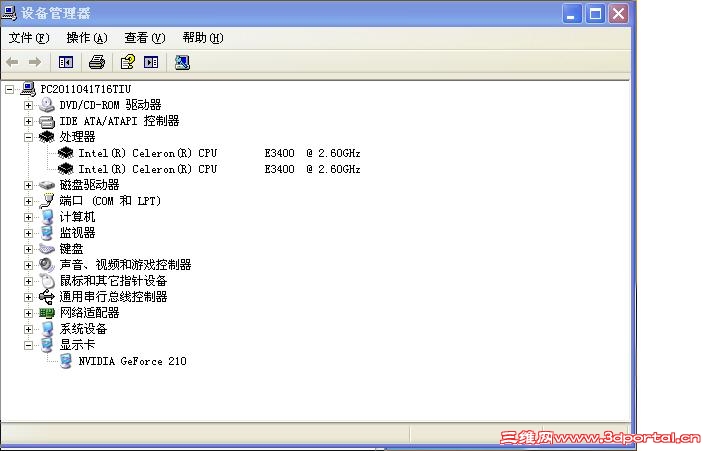The image size is (720, 451).
Task: Click the USB icon beside 通用串行总线控制器
Action: (x=46, y=297)
